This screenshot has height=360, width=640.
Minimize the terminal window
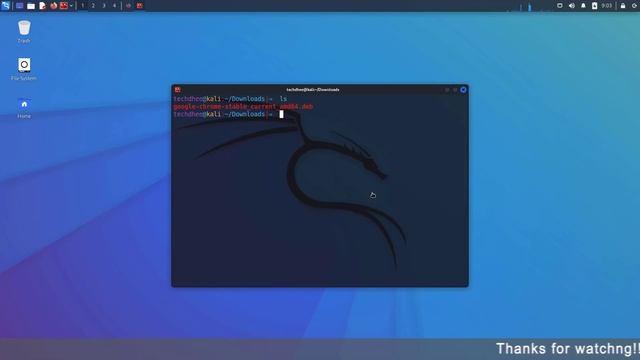tap(447, 90)
